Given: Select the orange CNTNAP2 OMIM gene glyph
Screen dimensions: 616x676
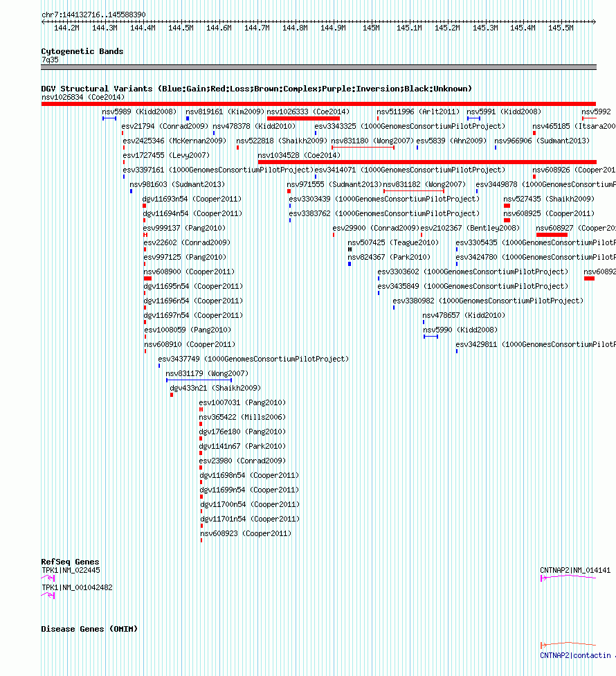Looking at the screenshot, I should [x=568, y=645].
